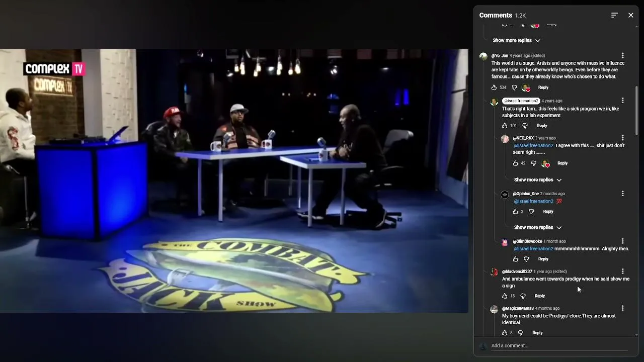Like the @NEO_RKX reply
The height and width of the screenshot is (362, 644).
[515, 163]
